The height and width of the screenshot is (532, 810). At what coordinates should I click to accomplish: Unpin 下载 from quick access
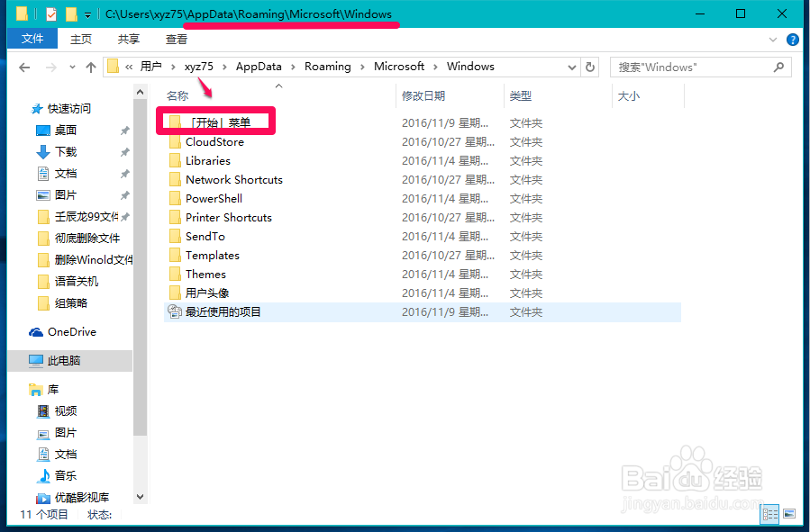point(123,151)
